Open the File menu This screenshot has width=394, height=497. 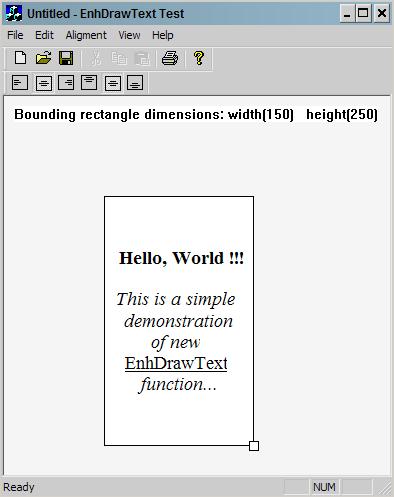click(15, 35)
